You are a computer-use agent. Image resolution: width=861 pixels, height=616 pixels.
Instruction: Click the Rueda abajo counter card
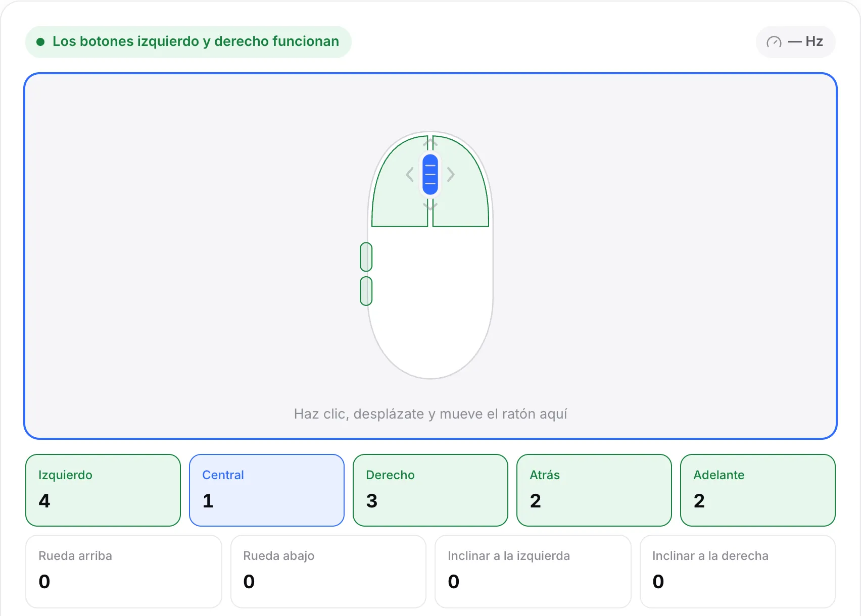pyautogui.click(x=328, y=572)
